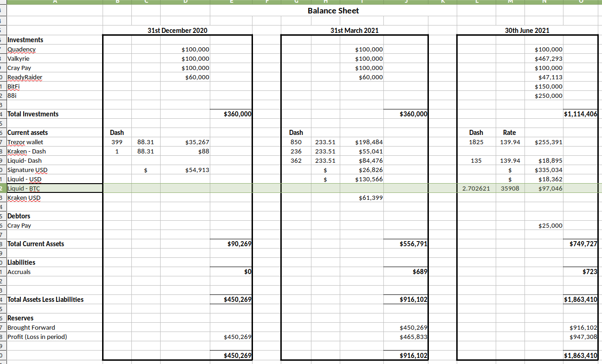
Task: Click the 850 Dash quantity cell
Action: pos(296,142)
